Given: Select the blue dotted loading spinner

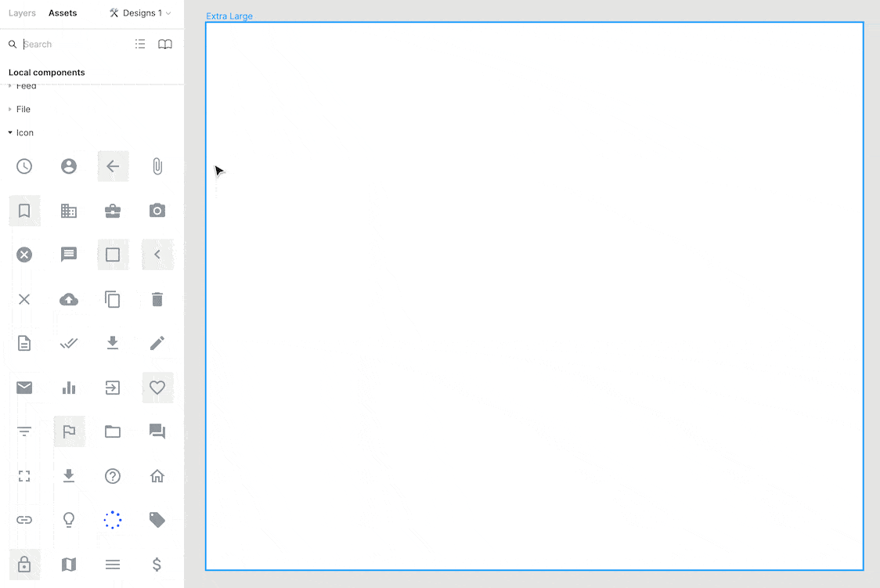Looking at the screenshot, I should click(x=113, y=520).
